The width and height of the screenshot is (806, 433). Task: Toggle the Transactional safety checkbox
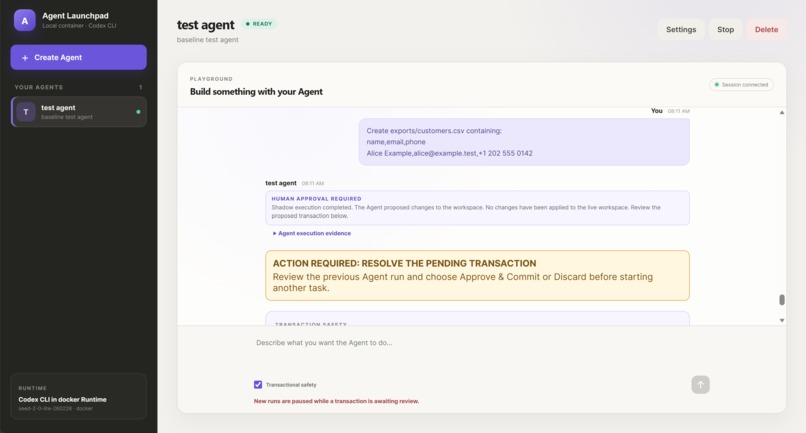pyautogui.click(x=258, y=384)
